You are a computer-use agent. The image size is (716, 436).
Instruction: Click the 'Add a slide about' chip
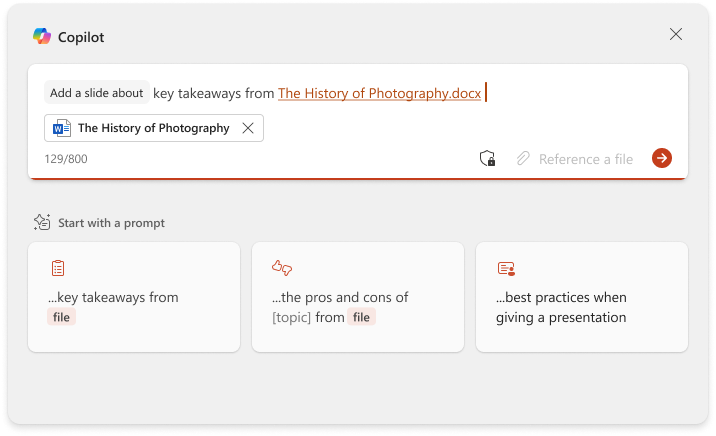97,93
